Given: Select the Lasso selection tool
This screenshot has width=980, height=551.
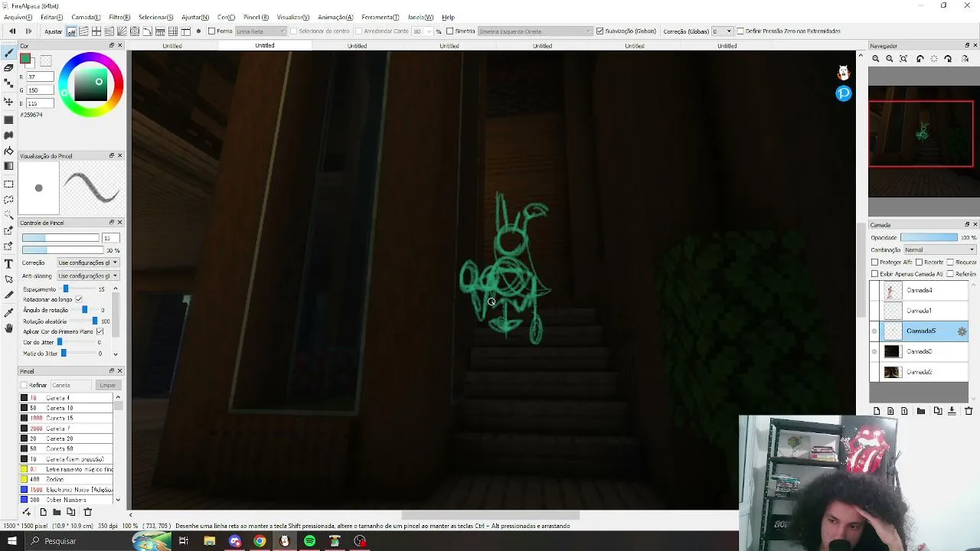Looking at the screenshot, I should coord(8,200).
